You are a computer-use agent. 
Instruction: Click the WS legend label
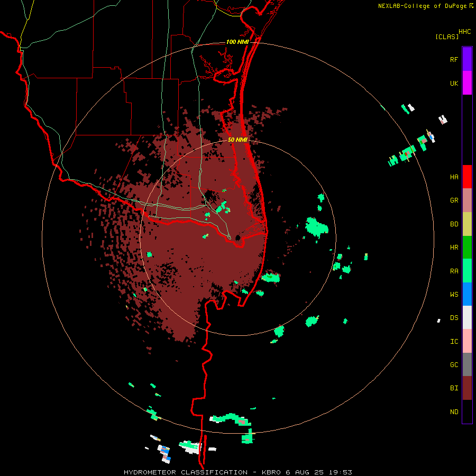pyautogui.click(x=454, y=295)
